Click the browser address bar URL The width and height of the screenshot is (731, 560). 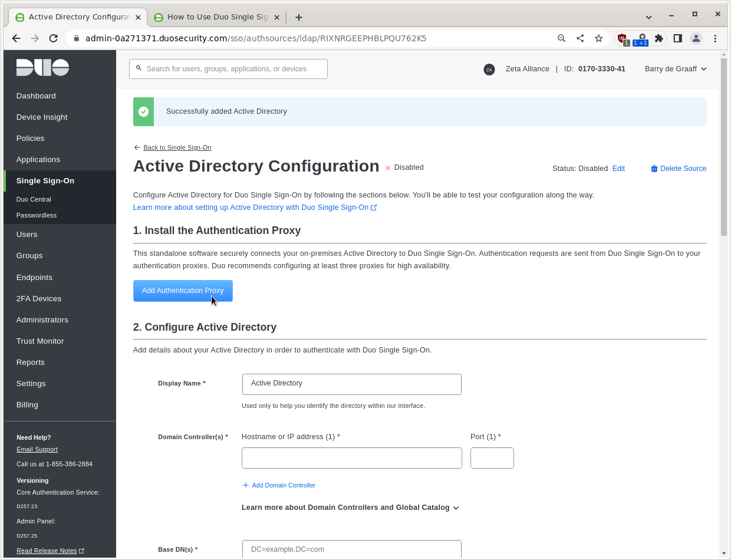click(256, 38)
